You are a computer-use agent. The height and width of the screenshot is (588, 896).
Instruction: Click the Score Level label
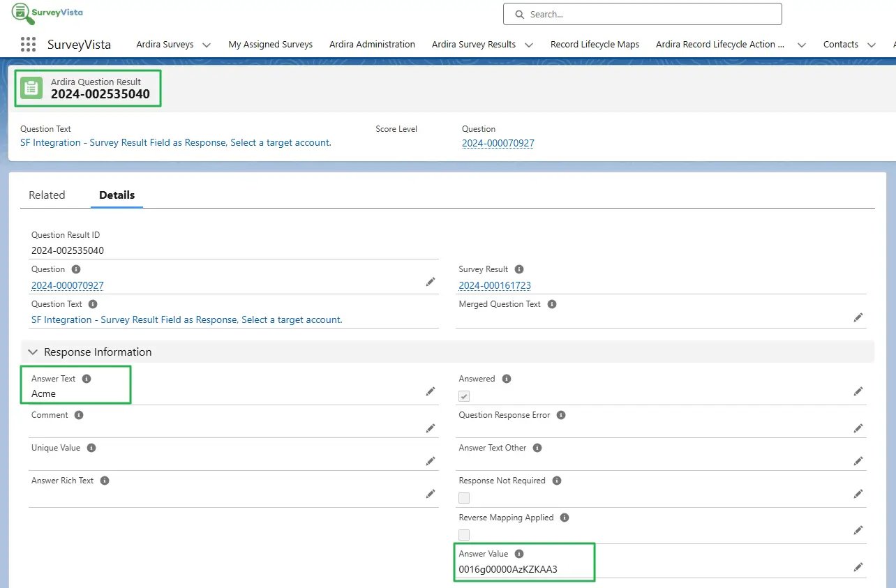click(x=396, y=129)
